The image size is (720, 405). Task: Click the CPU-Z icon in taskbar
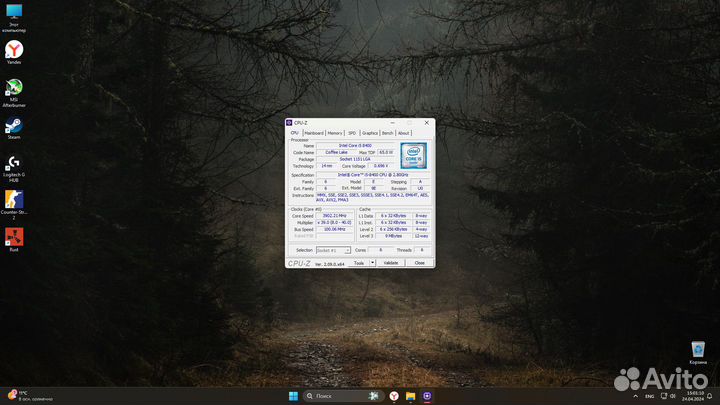pyautogui.click(x=427, y=396)
